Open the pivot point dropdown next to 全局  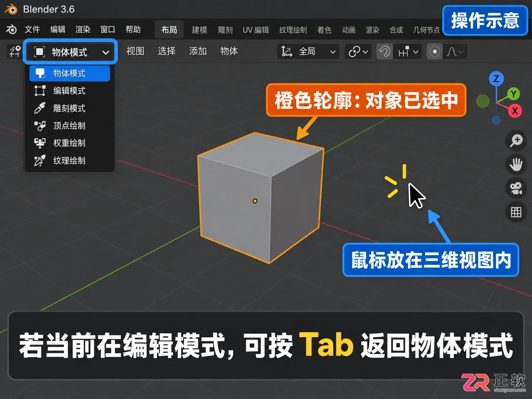[358, 52]
